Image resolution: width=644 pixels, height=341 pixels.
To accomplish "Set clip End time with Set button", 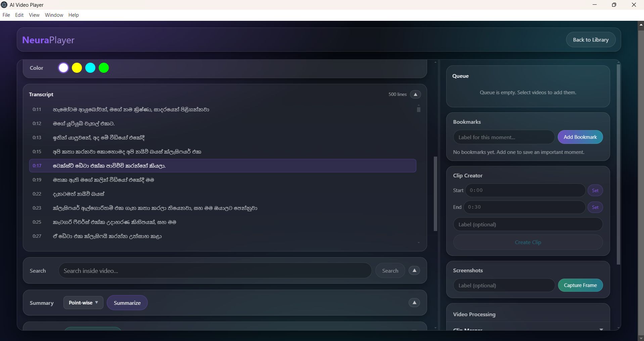I will [x=595, y=207].
